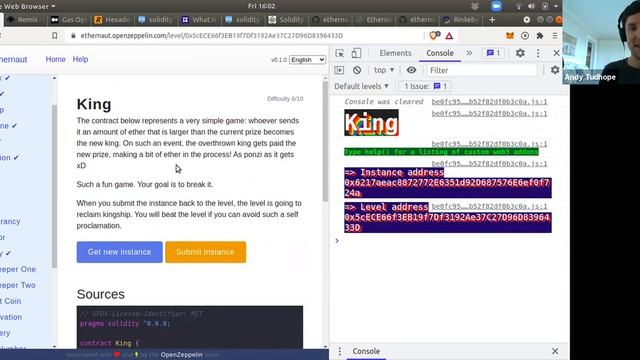Open the Web Browser app menu
Viewport: 640px width, 360px height.
[x=28, y=6]
